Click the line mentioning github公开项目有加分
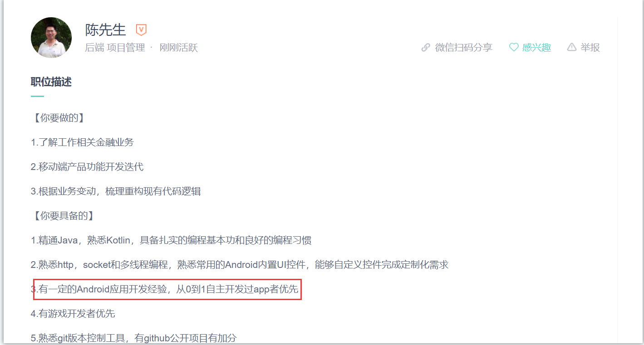The height and width of the screenshot is (345, 644). point(134,338)
